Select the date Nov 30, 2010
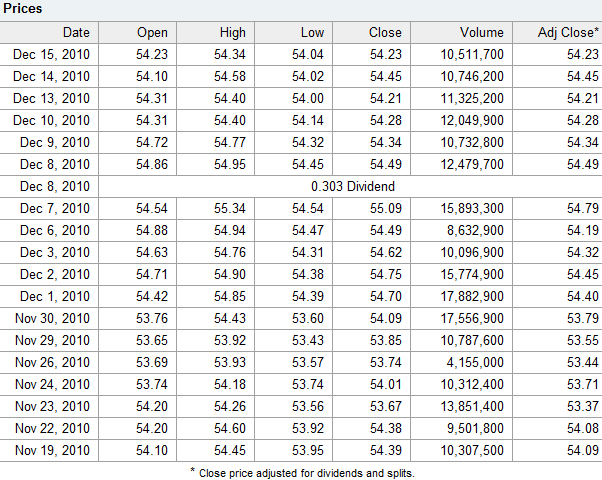The height and width of the screenshot is (480, 602). [x=52, y=318]
